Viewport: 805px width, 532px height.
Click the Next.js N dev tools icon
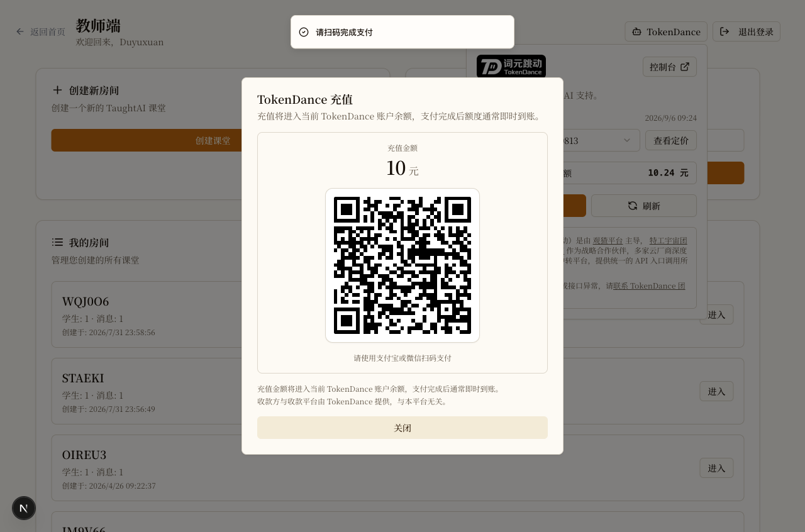pos(24,508)
